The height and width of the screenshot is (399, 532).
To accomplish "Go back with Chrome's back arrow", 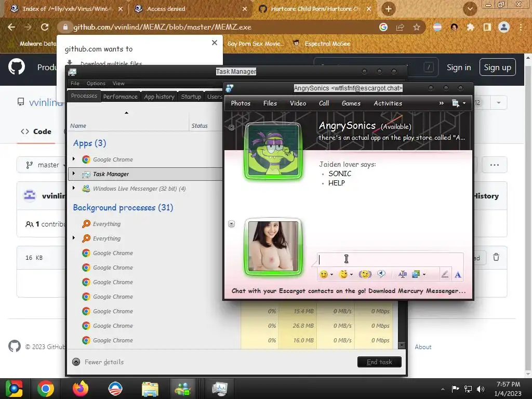I will click(11, 27).
